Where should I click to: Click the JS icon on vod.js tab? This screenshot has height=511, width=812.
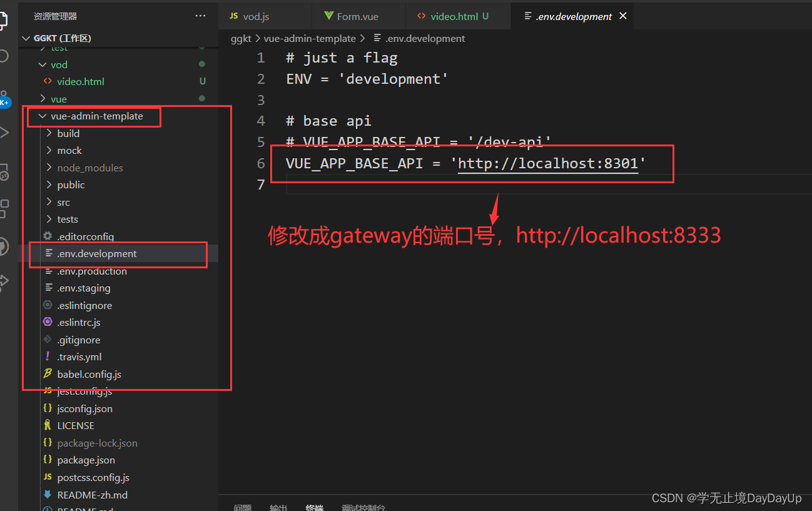tap(234, 16)
